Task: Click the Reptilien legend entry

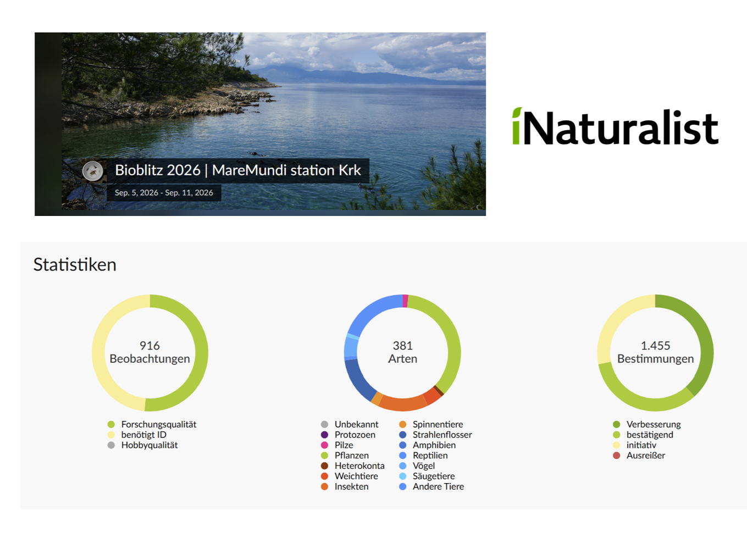Action: pyautogui.click(x=423, y=456)
